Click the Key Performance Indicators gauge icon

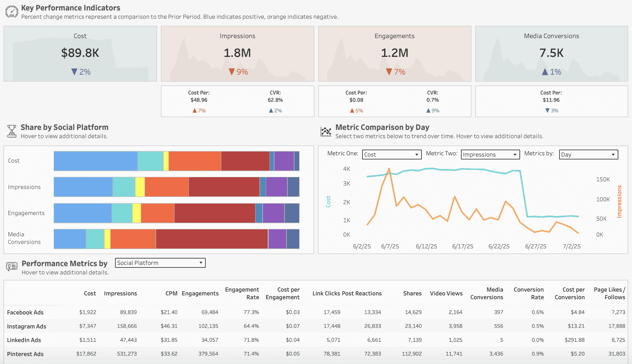click(x=12, y=12)
